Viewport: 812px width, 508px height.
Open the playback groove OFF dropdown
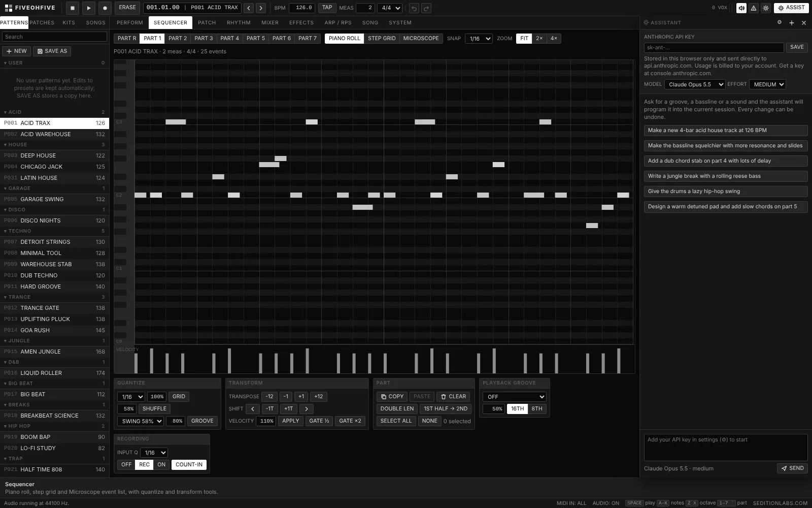pos(515,397)
